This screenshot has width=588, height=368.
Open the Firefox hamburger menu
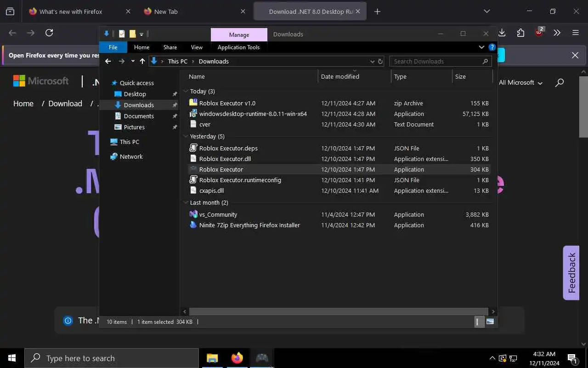[576, 33]
